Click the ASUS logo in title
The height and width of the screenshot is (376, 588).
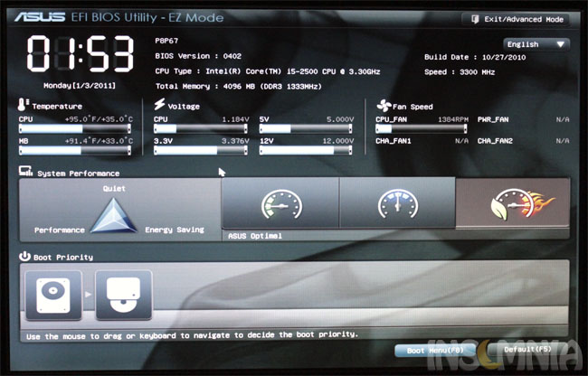40,17
